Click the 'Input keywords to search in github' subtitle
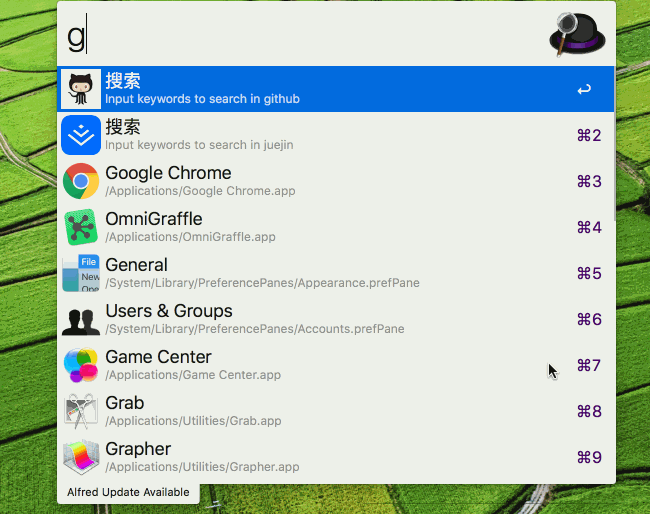The height and width of the screenshot is (514, 650). (x=202, y=99)
